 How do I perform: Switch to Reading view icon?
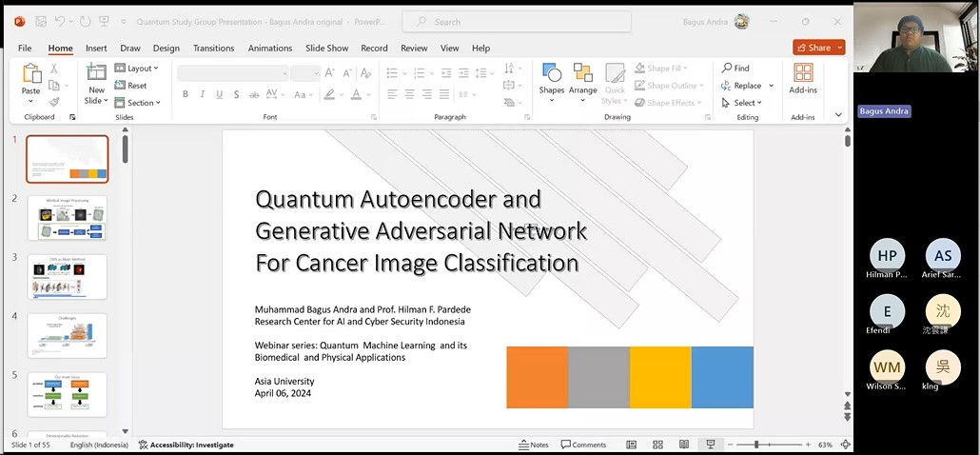[x=684, y=445]
